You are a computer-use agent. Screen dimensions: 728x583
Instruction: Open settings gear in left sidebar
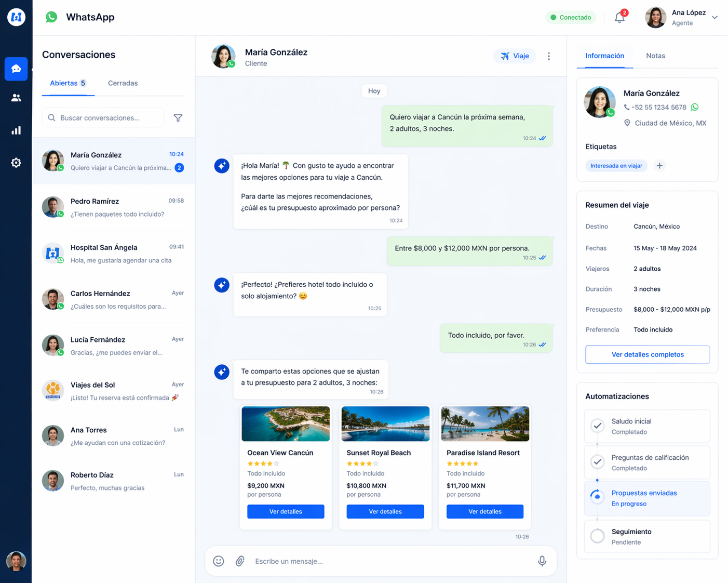[16, 163]
